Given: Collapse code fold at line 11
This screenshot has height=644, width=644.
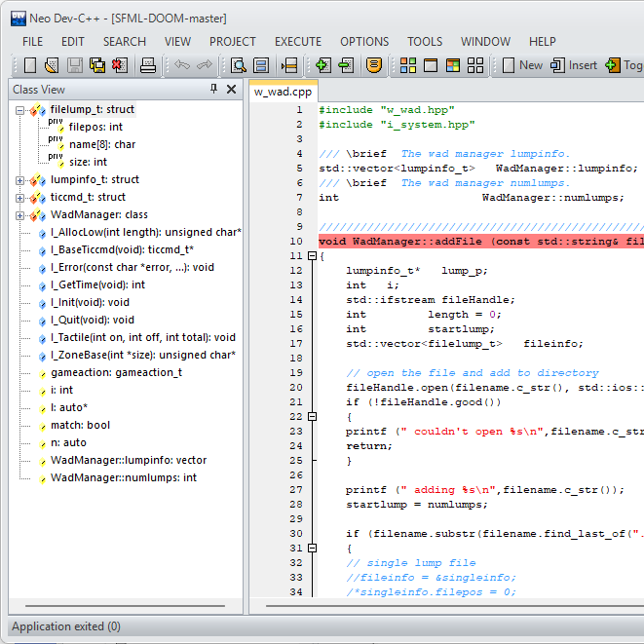Looking at the screenshot, I should pos(312,256).
